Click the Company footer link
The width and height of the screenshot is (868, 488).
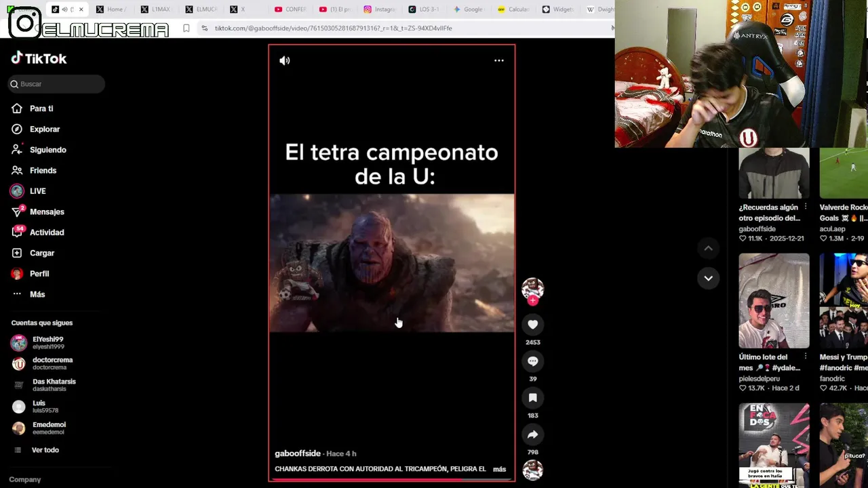coord(25,479)
